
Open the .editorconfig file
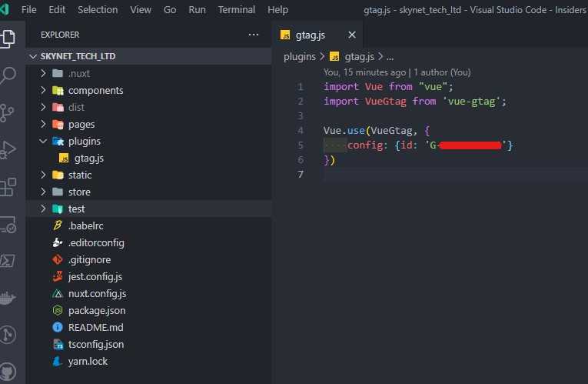pos(149,242)
